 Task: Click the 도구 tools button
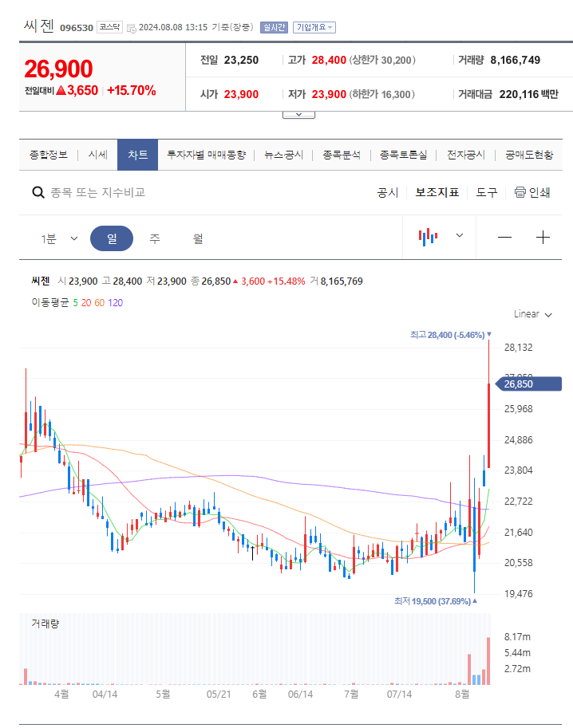[487, 192]
